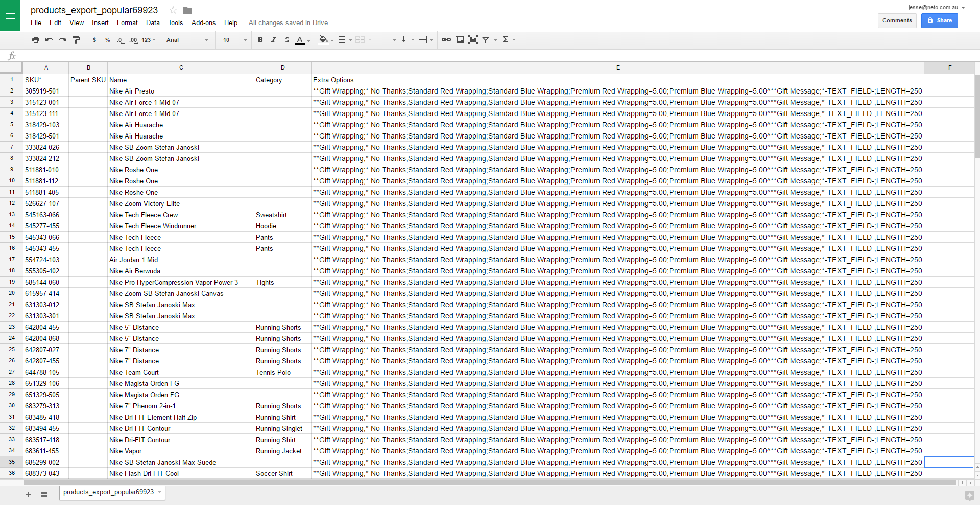980x505 pixels.
Task: Open the File menu
Action: pyautogui.click(x=36, y=23)
